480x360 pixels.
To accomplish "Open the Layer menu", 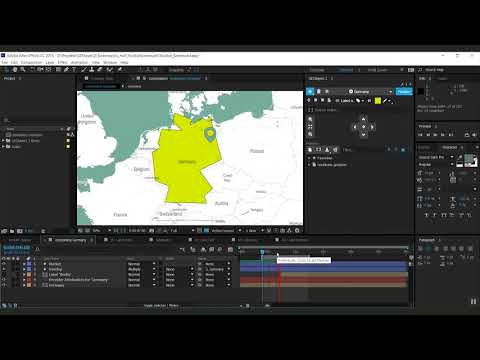I will [x=50, y=62].
